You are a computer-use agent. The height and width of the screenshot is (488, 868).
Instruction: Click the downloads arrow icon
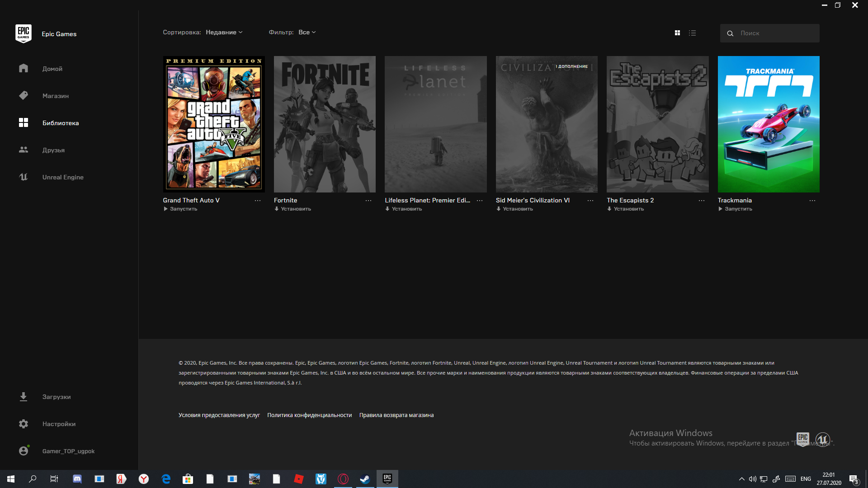click(x=24, y=397)
